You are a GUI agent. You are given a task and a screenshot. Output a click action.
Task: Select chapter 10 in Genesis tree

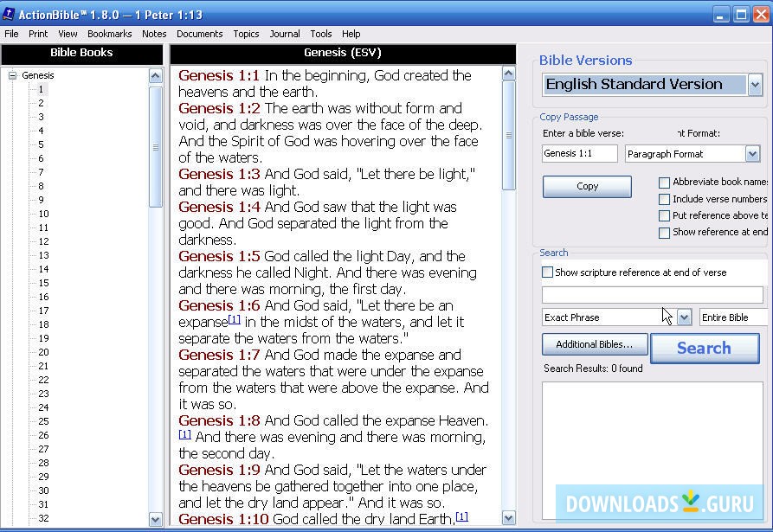coord(43,214)
